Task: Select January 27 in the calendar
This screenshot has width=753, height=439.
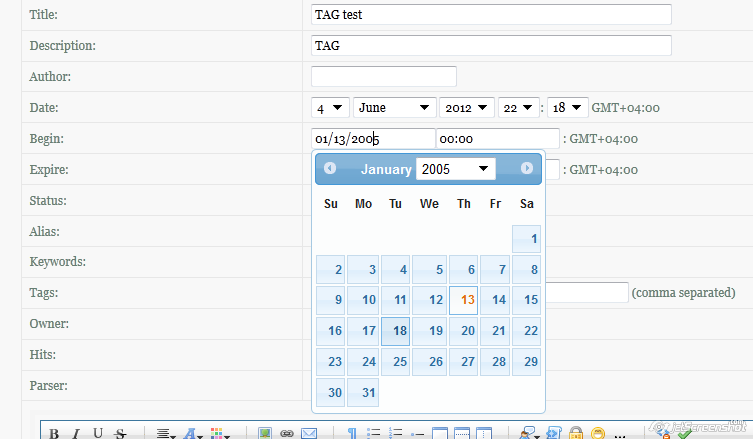Action: (x=463, y=362)
